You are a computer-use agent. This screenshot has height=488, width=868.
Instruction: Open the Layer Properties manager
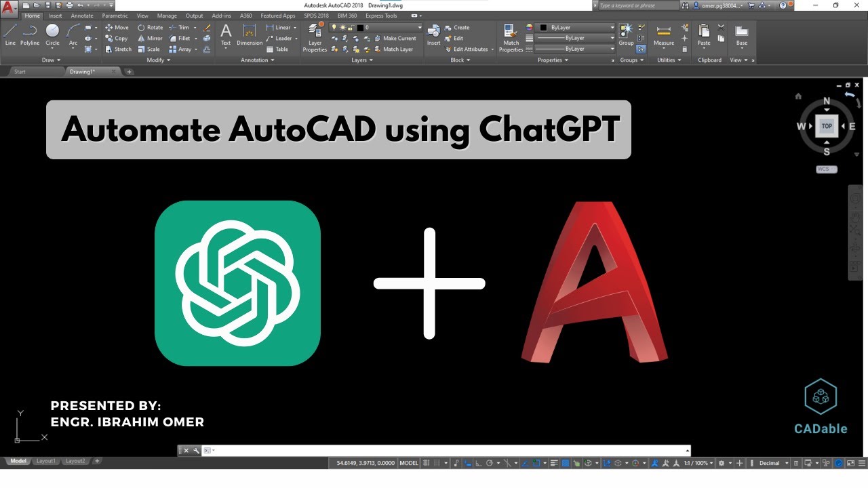[315, 38]
